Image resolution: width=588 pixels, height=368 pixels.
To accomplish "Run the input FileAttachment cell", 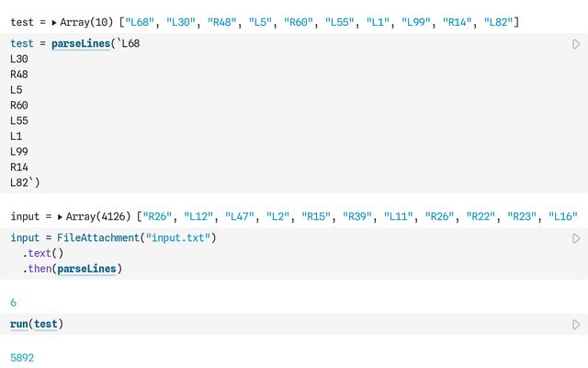I will pyautogui.click(x=576, y=238).
